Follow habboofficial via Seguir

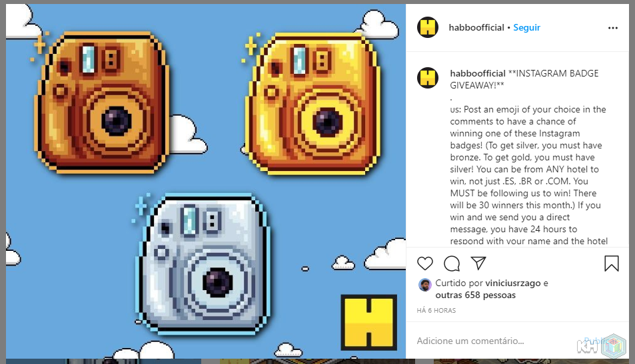526,27
